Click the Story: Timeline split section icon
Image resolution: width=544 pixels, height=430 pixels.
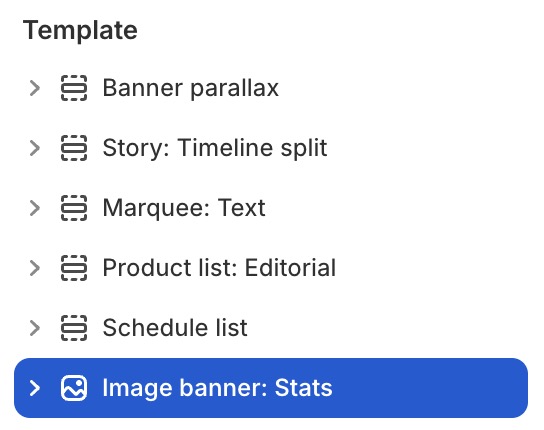74,148
